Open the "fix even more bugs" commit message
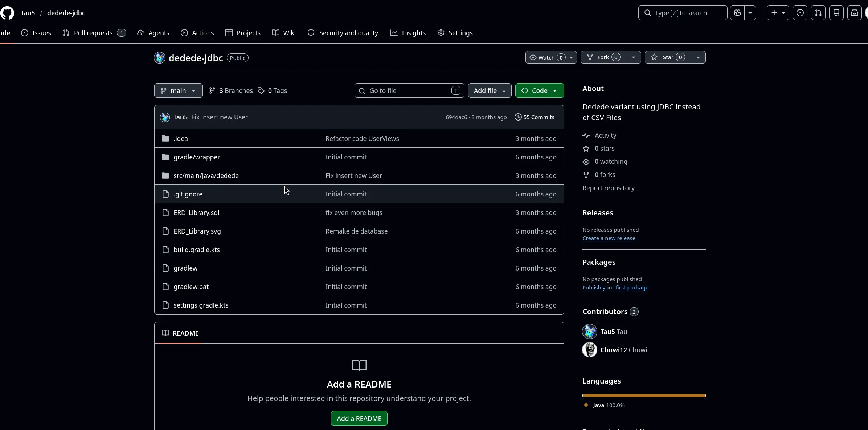 354,212
